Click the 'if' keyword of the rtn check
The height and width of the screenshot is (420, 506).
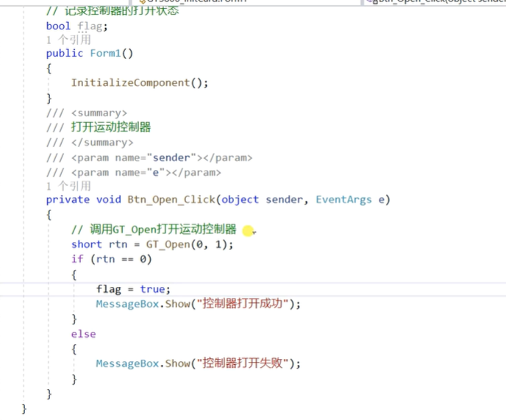tap(77, 259)
